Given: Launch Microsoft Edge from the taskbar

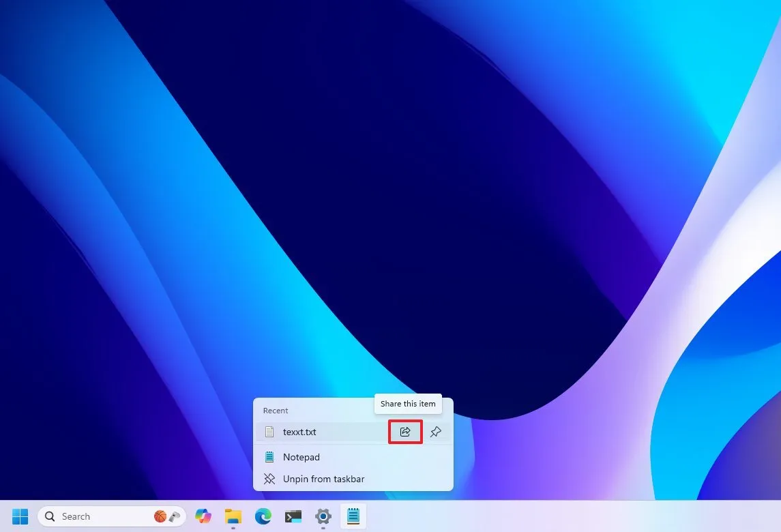Looking at the screenshot, I should coord(263,516).
